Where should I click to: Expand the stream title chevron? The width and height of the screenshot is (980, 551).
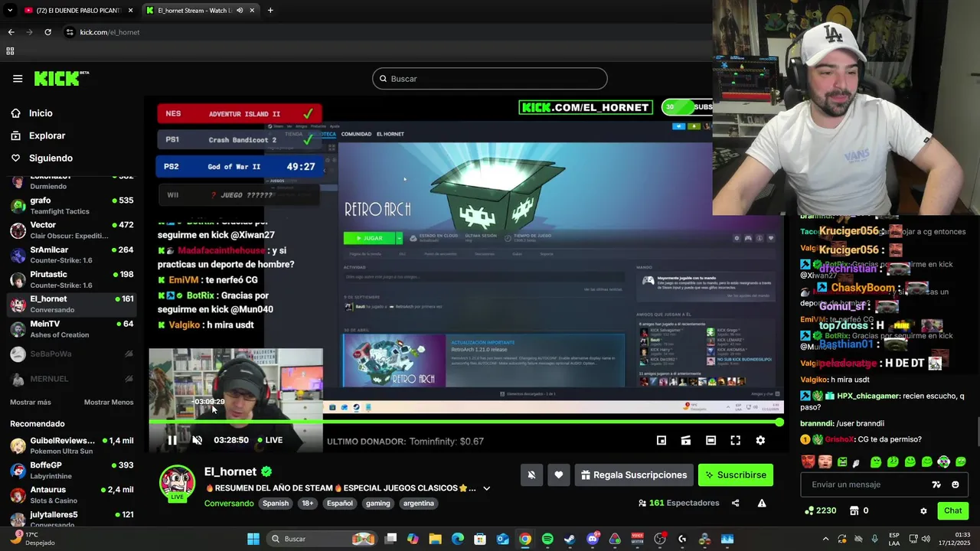tap(486, 488)
